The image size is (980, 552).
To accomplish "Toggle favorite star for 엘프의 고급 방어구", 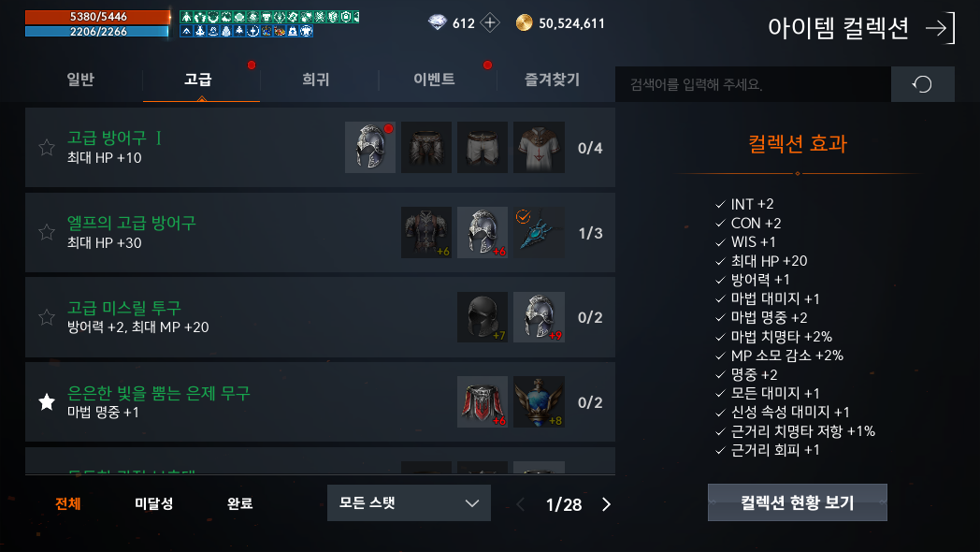I will click(x=47, y=233).
